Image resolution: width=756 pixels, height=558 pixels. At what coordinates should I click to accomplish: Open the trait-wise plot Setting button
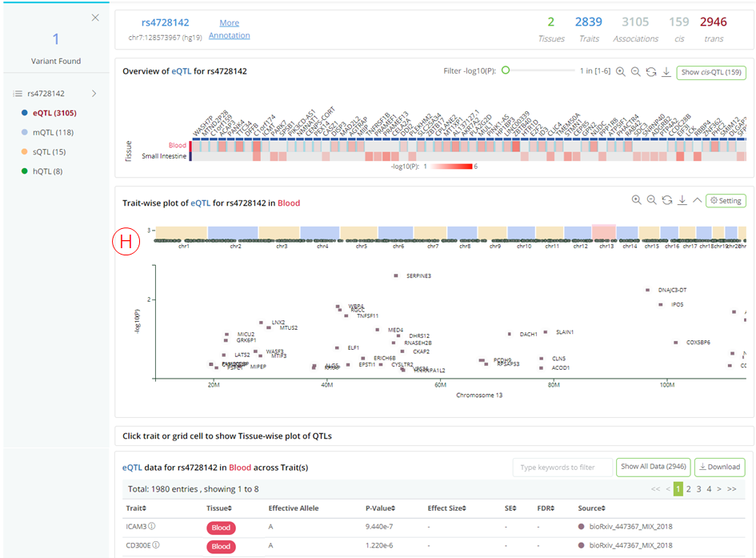[726, 201]
